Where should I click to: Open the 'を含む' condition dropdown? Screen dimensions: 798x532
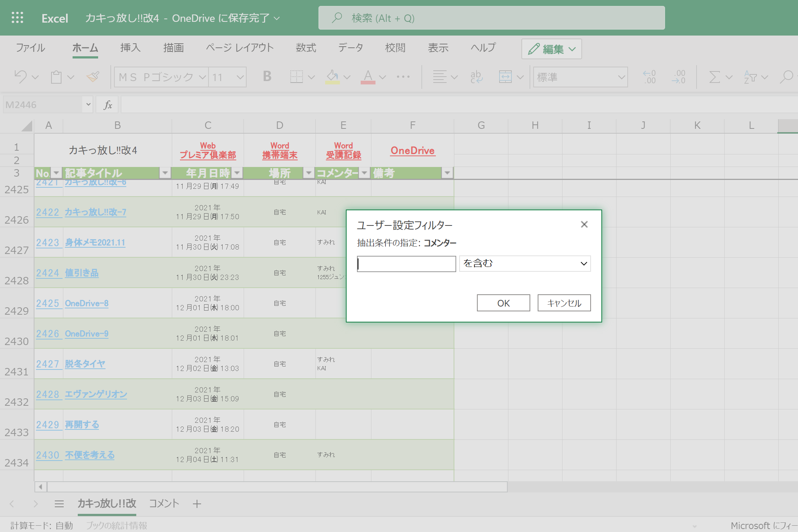[525, 264]
